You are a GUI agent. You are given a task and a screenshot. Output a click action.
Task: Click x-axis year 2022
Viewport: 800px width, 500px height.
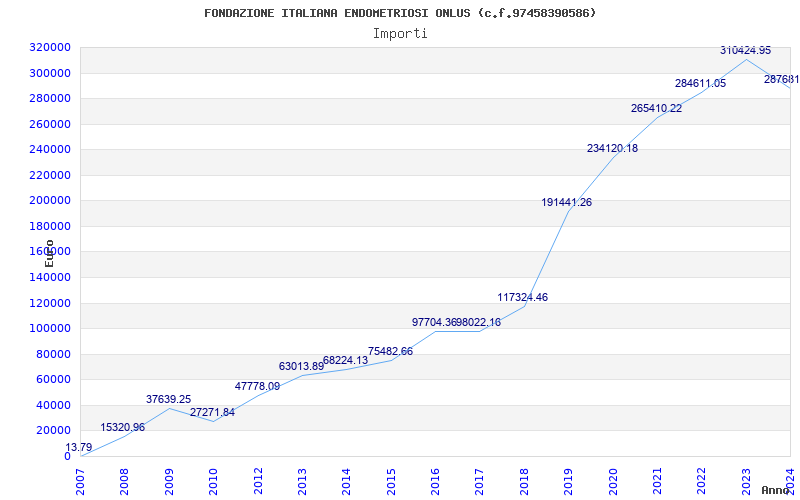click(x=702, y=482)
